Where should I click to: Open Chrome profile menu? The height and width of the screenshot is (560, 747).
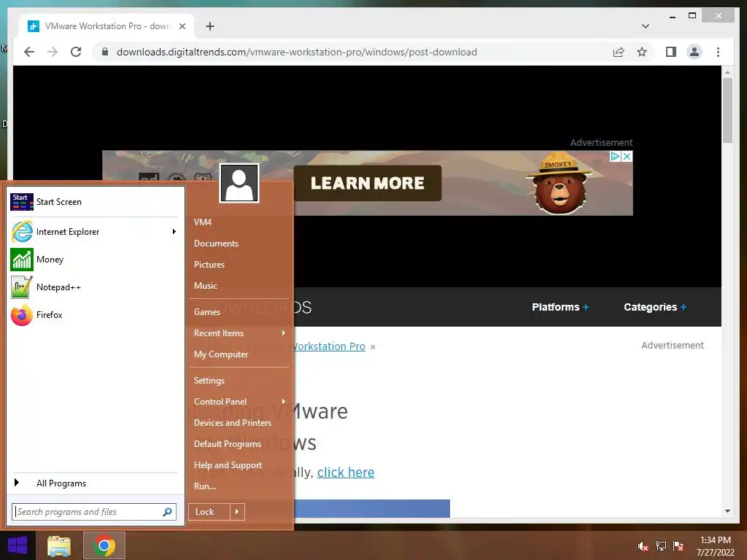point(694,52)
